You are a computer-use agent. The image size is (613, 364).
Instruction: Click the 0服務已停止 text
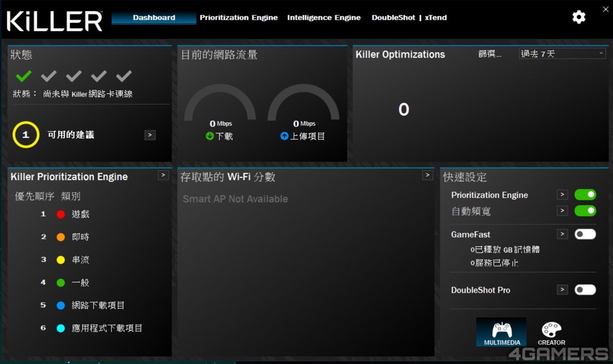[494, 263]
